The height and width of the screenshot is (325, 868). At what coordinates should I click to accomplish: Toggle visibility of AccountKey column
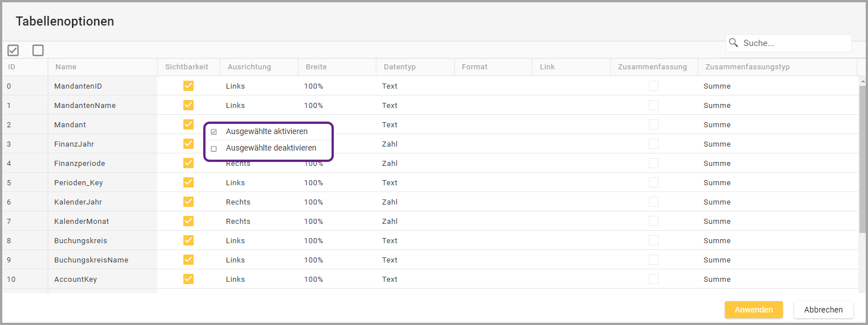pos(188,279)
